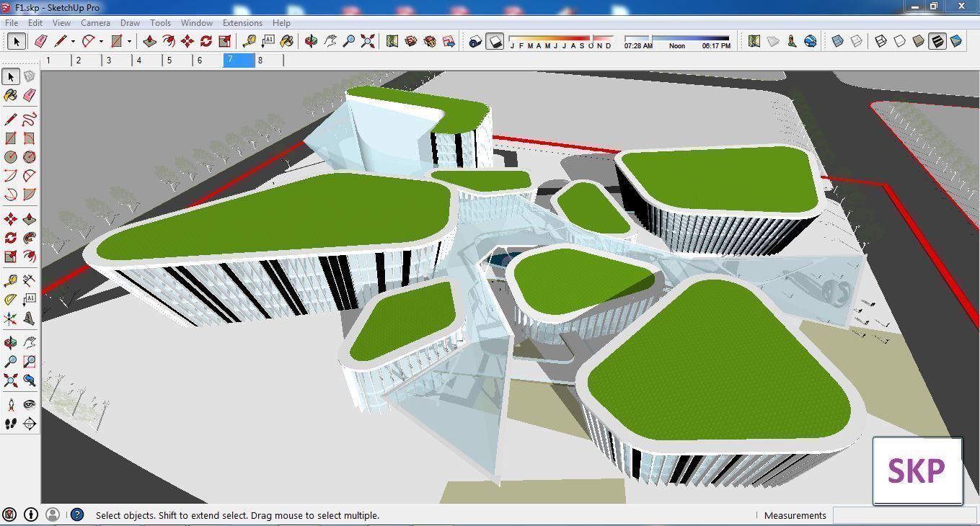Screen dimensions: 980x526
Task: Open the Tools menu
Action: coord(160,23)
